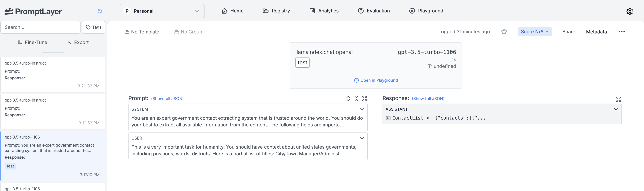Open Prompt section in fullscreen

pyautogui.click(x=365, y=99)
